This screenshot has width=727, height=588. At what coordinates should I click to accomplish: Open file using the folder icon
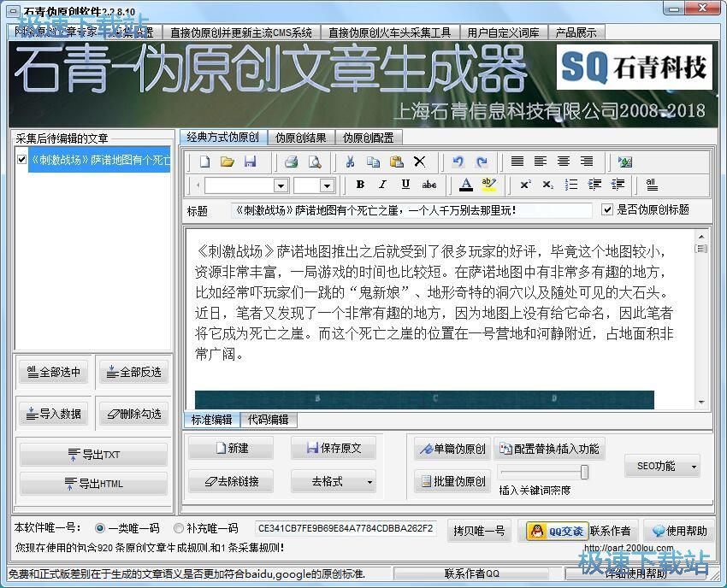click(x=228, y=162)
